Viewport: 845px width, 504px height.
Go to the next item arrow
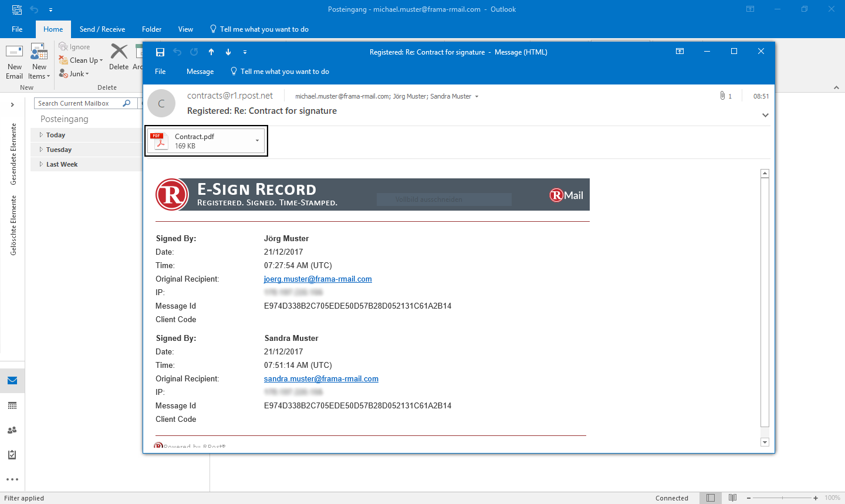[228, 52]
